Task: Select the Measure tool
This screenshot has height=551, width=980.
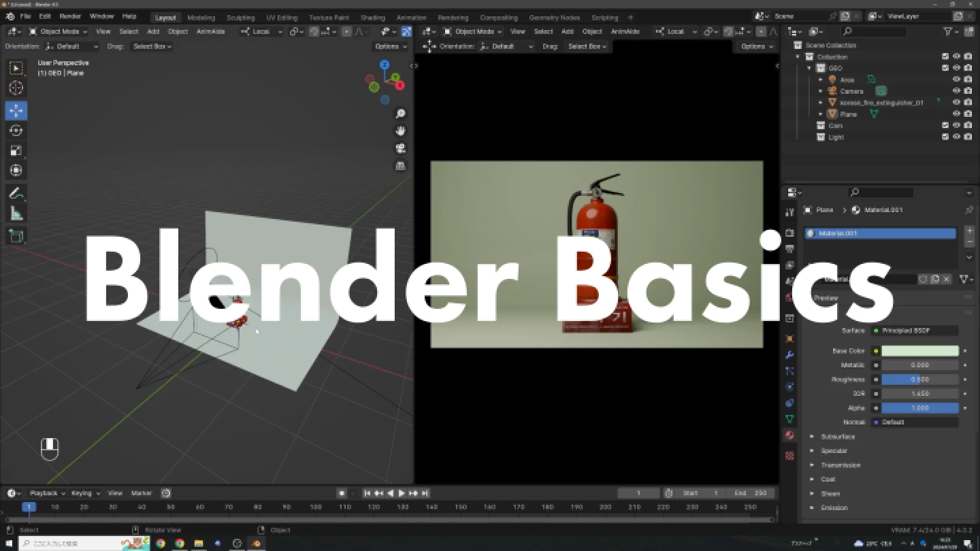Action: pos(16,214)
